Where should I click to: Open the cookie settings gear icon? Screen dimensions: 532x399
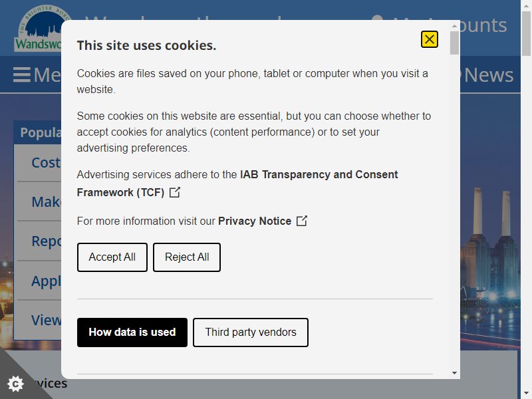tap(15, 384)
